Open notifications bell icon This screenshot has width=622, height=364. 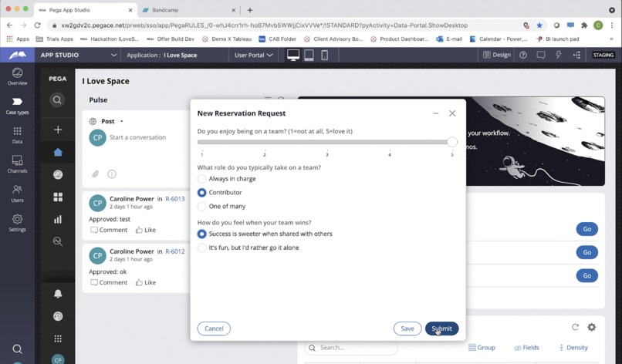(x=58, y=293)
